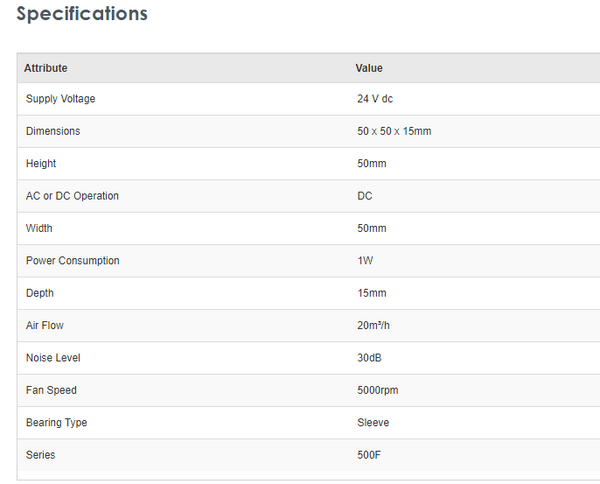The width and height of the screenshot is (600, 484).
Task: Select the 20m³/h air flow value
Action: (x=376, y=326)
